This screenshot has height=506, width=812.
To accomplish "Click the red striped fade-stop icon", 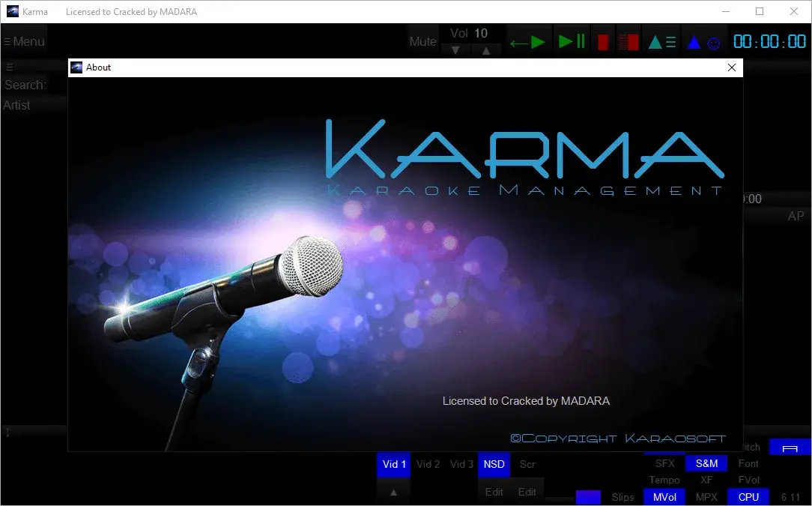I will [628, 42].
